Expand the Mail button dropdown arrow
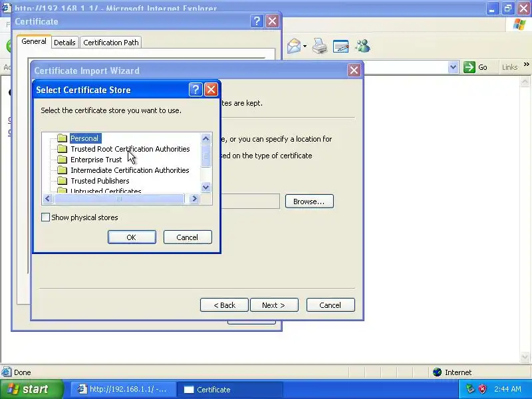 [305, 46]
